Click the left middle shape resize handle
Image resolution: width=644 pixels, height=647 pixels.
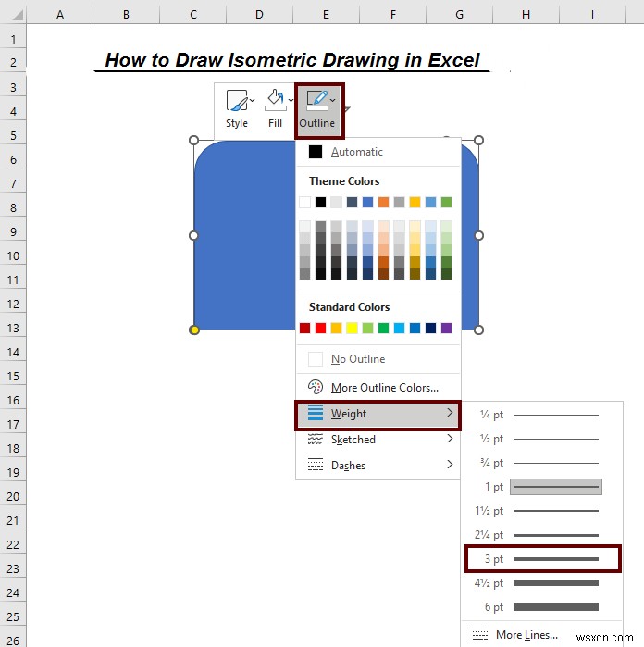tap(193, 236)
